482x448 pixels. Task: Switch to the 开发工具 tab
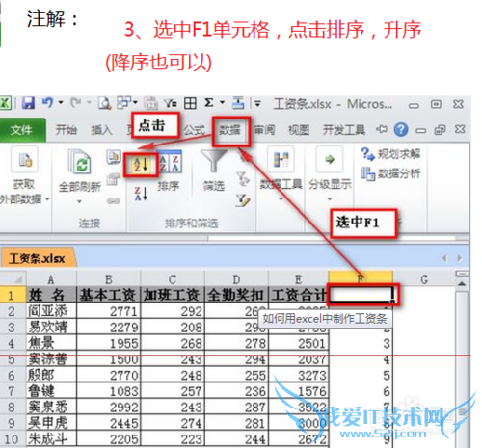pos(344,130)
